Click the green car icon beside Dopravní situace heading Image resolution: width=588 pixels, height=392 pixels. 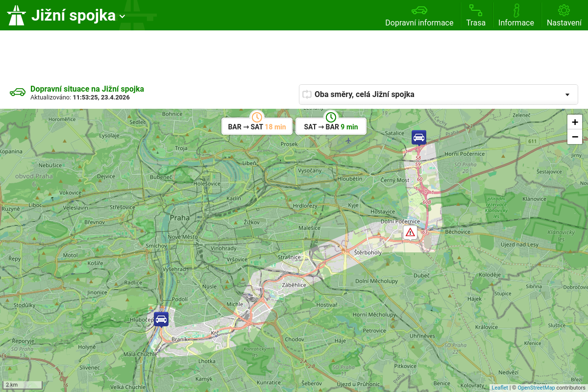(x=18, y=92)
